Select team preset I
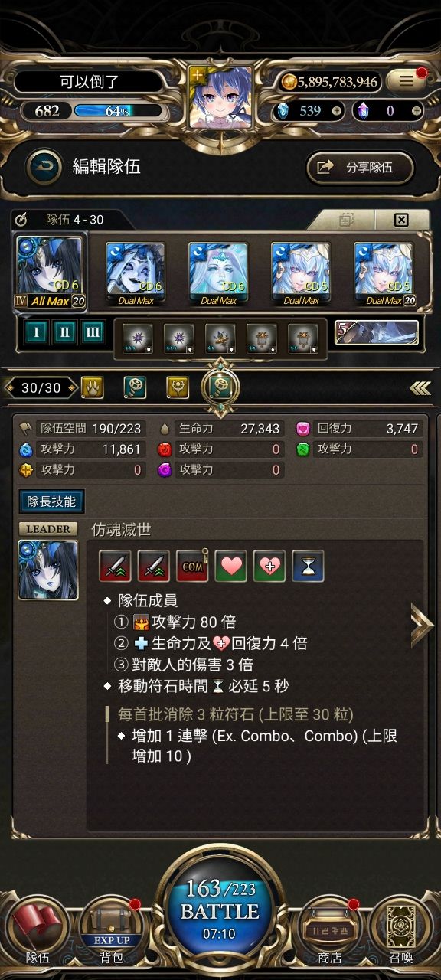This screenshot has height=980, width=441. [x=37, y=334]
